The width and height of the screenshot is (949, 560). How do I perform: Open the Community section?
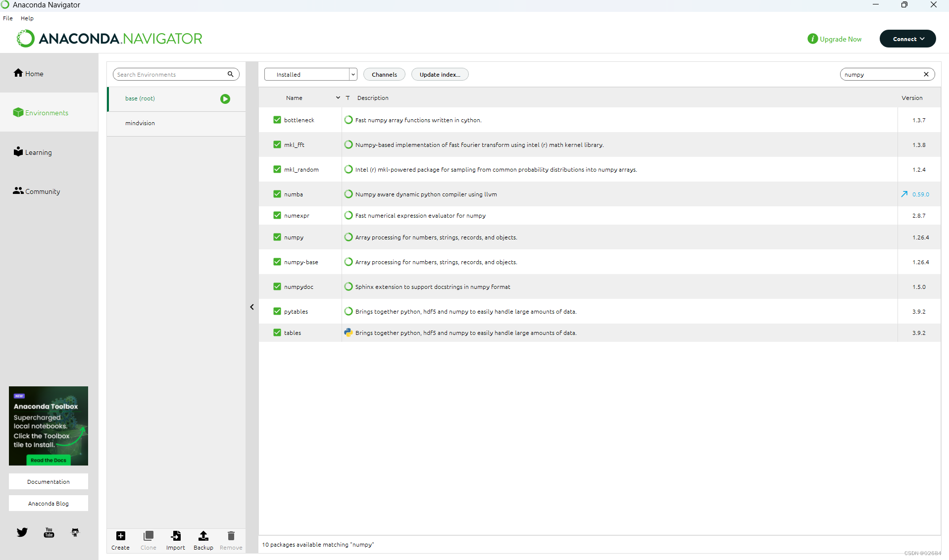coord(37,191)
